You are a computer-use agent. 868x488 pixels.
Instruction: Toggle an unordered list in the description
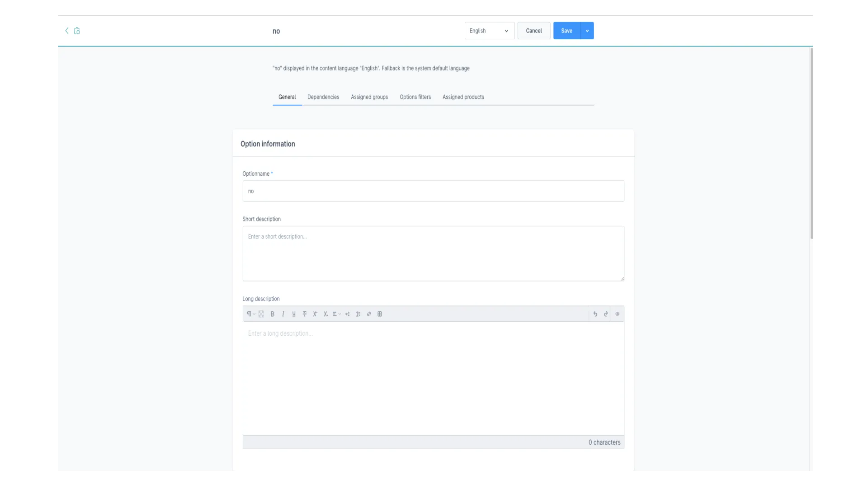point(347,314)
